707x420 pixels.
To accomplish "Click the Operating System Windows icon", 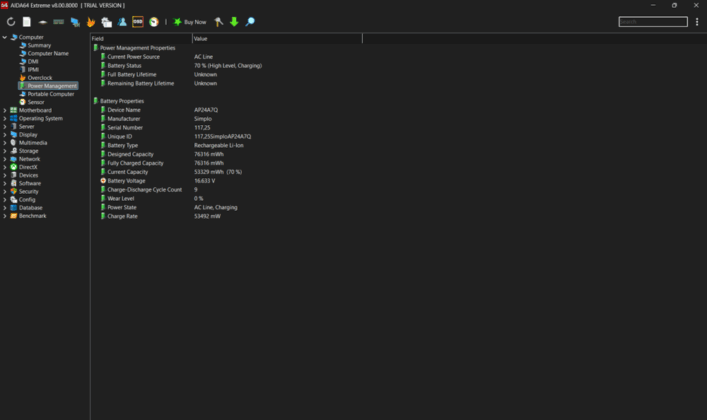I will (x=14, y=118).
